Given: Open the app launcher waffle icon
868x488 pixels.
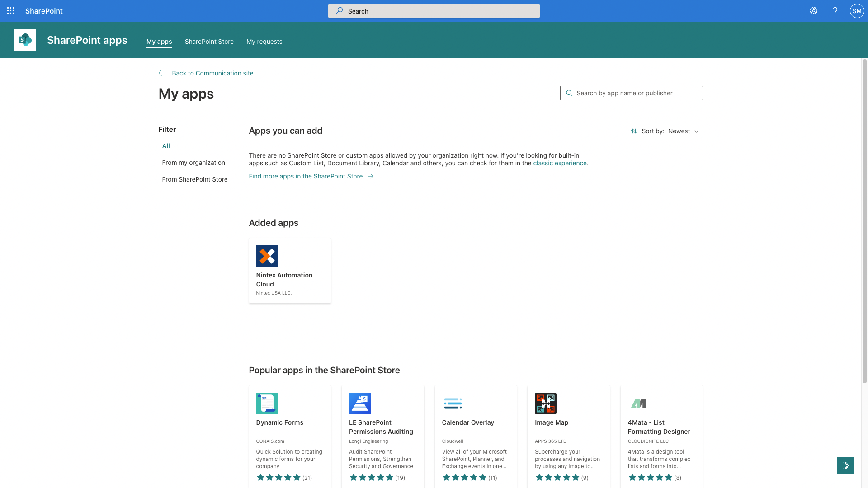Looking at the screenshot, I should coord(11,11).
